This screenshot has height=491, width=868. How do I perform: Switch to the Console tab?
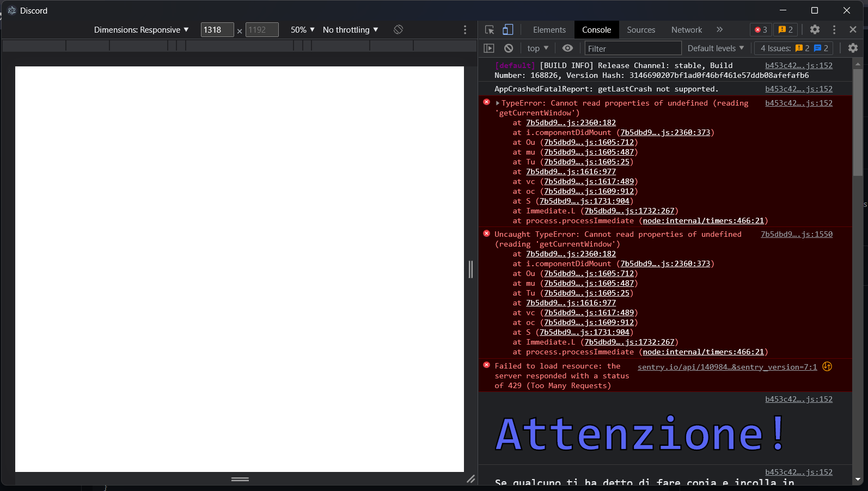(x=596, y=30)
